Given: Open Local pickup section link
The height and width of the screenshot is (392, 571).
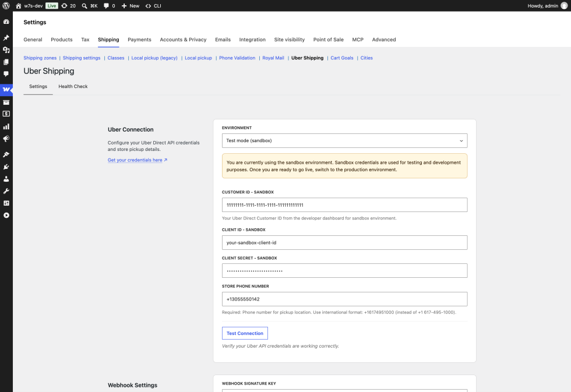Looking at the screenshot, I should click(x=199, y=58).
